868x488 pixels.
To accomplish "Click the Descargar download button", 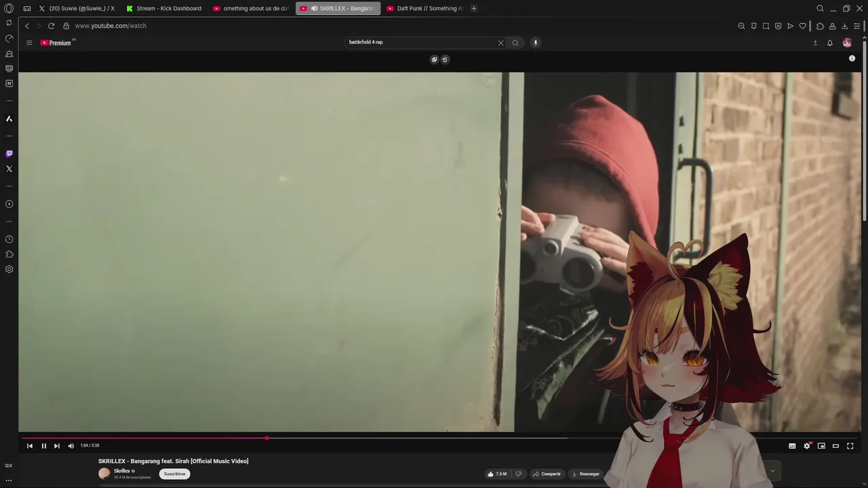I will coord(585,474).
